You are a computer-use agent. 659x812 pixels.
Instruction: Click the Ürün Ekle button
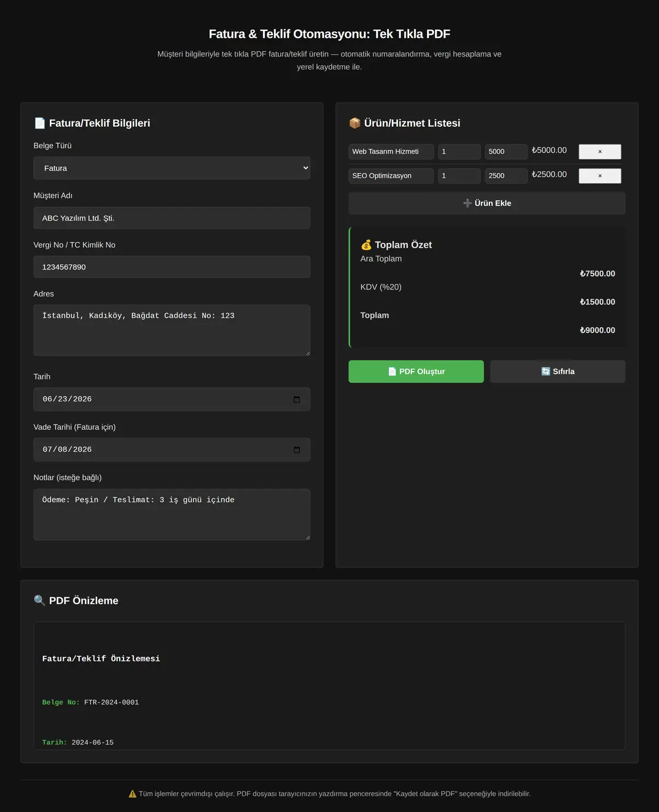point(487,203)
